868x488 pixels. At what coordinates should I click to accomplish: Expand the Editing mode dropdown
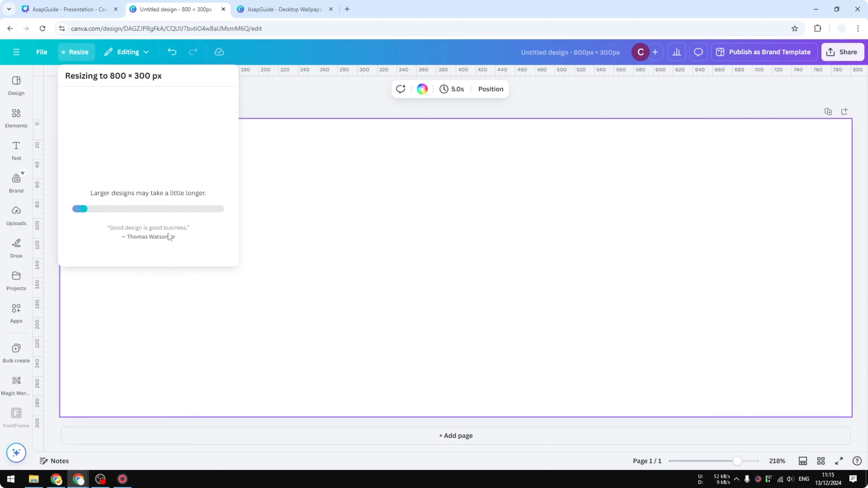coord(127,52)
